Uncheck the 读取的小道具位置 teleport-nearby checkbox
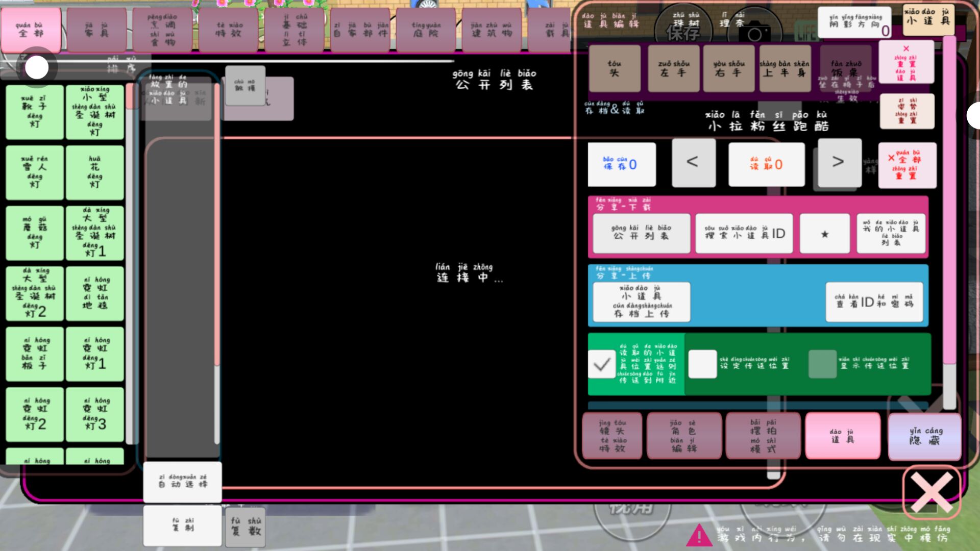Screen dimensions: 980x551 602,364
